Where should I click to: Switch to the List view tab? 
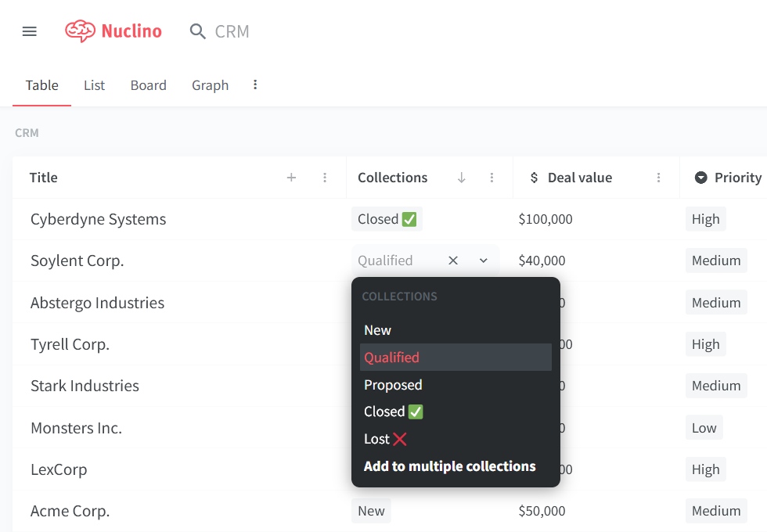tap(95, 85)
